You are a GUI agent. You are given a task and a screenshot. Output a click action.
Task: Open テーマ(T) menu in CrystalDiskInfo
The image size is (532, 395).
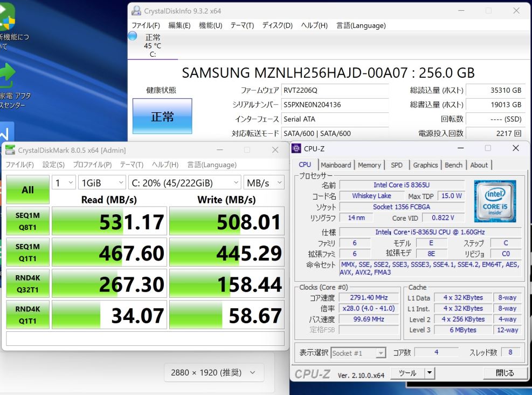[242, 25]
